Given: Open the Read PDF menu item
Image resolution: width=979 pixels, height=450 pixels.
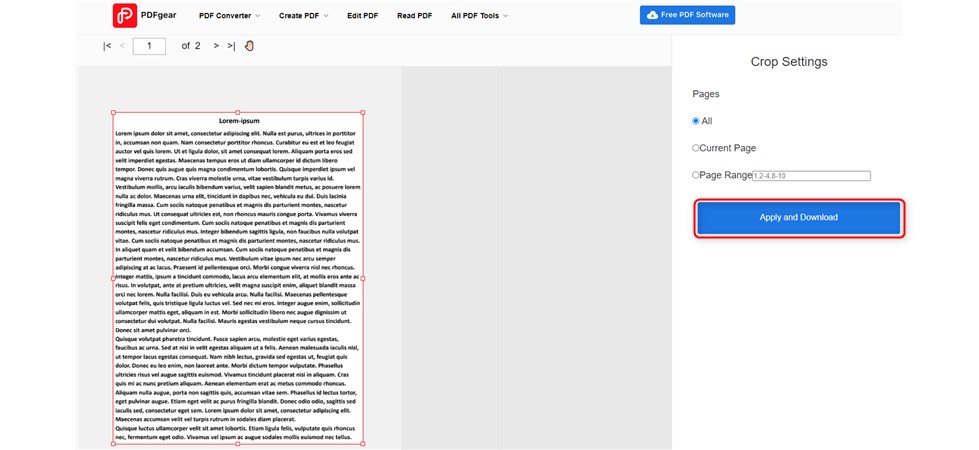Looking at the screenshot, I should click(x=415, y=16).
